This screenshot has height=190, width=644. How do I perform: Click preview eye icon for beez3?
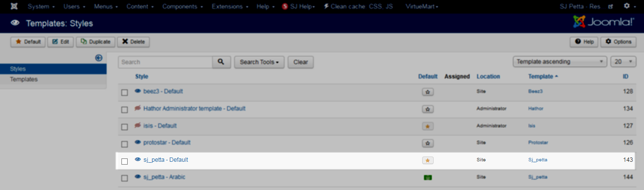coord(138,91)
